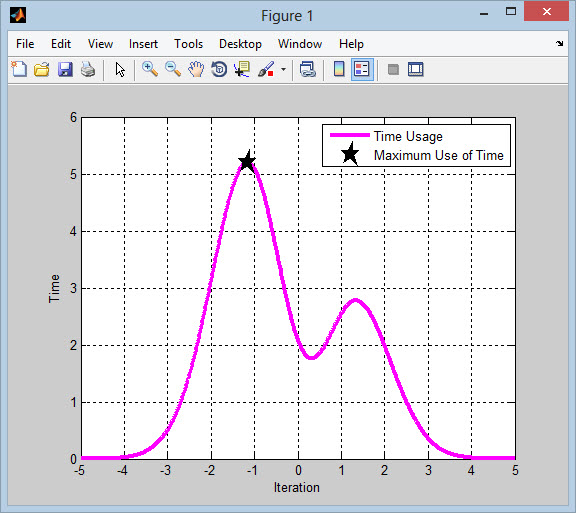Open the Desktop menu
Image resolution: width=576 pixels, height=513 pixels.
coord(240,44)
